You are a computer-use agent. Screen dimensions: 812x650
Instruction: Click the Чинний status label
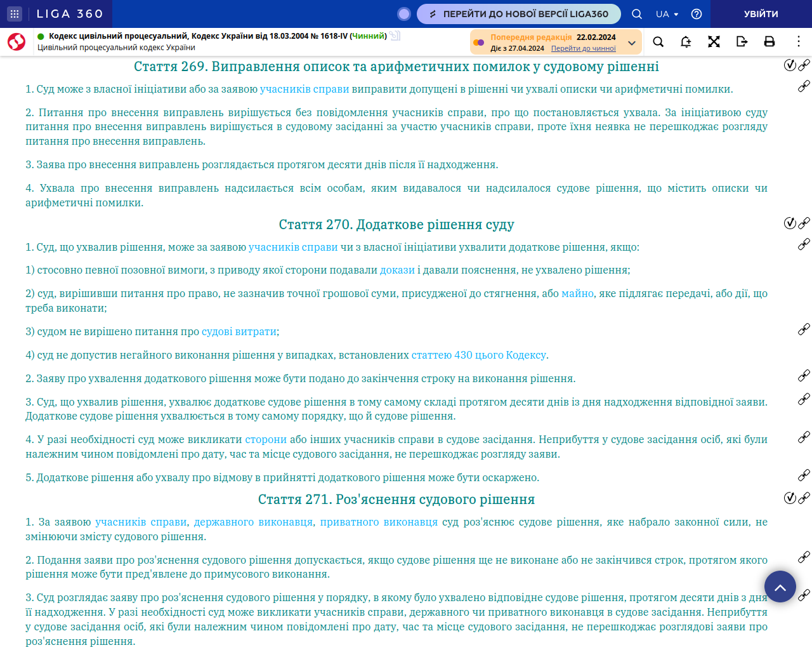369,36
